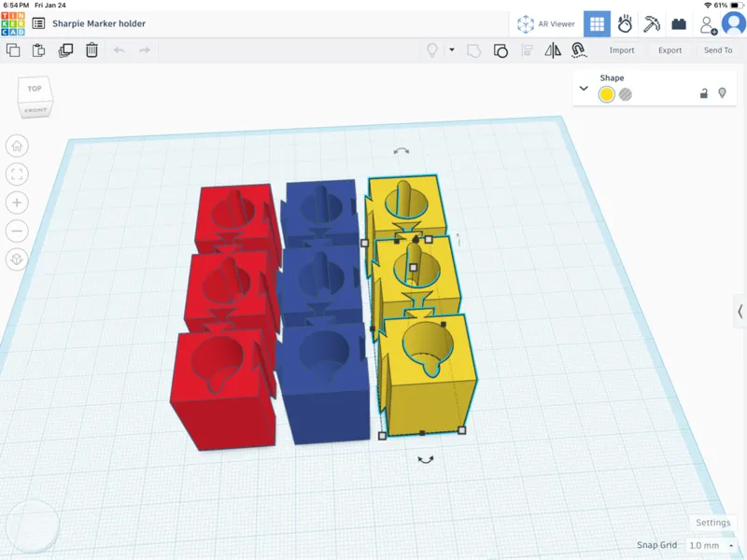This screenshot has width=747, height=560.
Task: Click the view cube TOP face
Action: [x=35, y=89]
